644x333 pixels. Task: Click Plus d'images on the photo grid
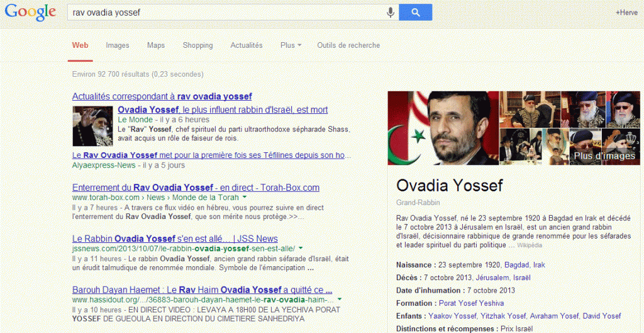click(x=604, y=156)
